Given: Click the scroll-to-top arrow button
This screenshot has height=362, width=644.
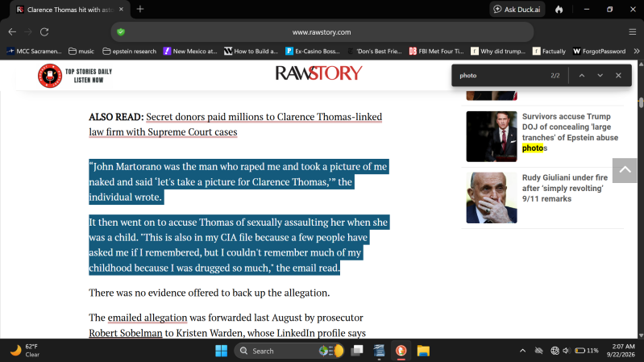Looking at the screenshot, I should (x=625, y=170).
